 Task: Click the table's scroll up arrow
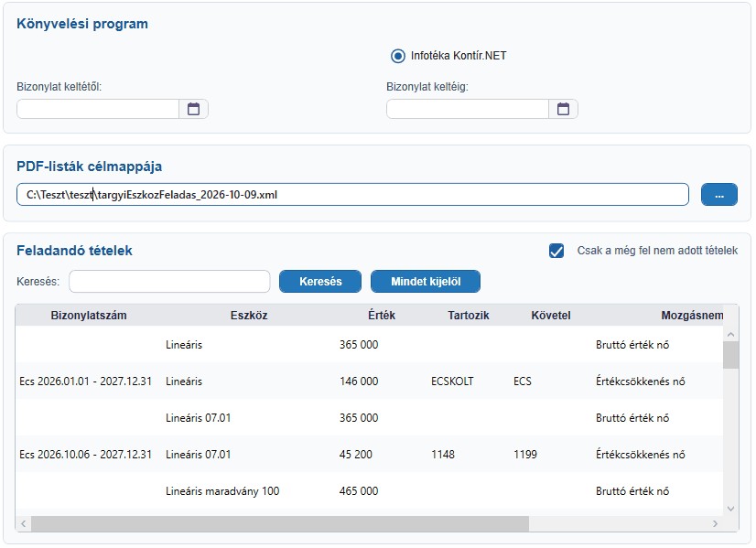coord(730,334)
